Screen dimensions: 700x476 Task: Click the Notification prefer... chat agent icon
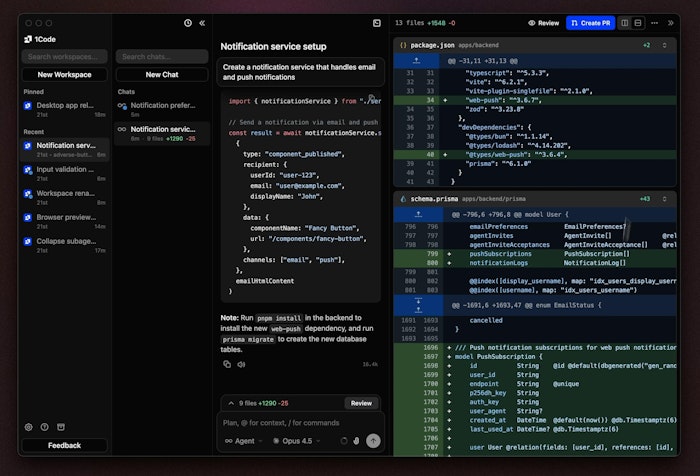pyautogui.click(x=122, y=106)
